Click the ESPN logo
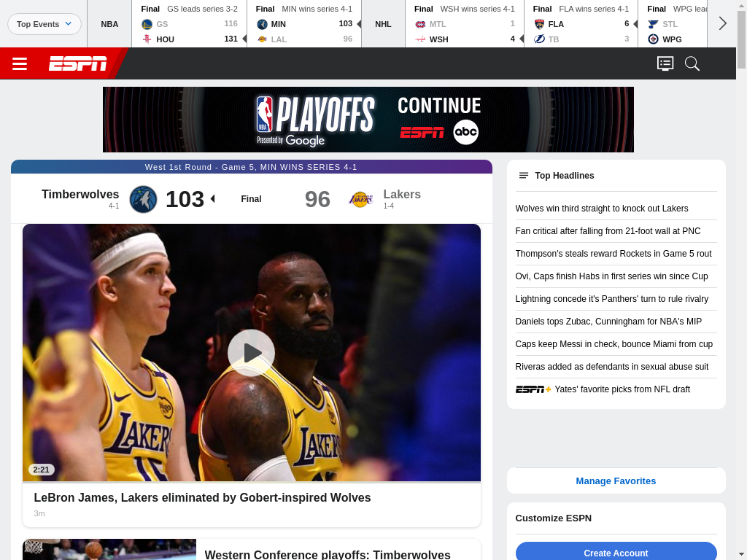Viewport: 747px width, 560px height. click(77, 63)
